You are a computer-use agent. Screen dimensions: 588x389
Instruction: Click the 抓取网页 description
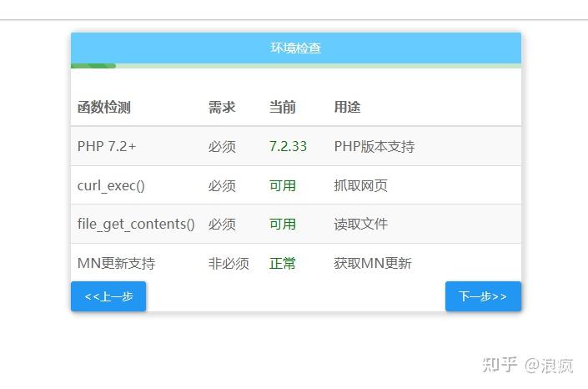[361, 186]
